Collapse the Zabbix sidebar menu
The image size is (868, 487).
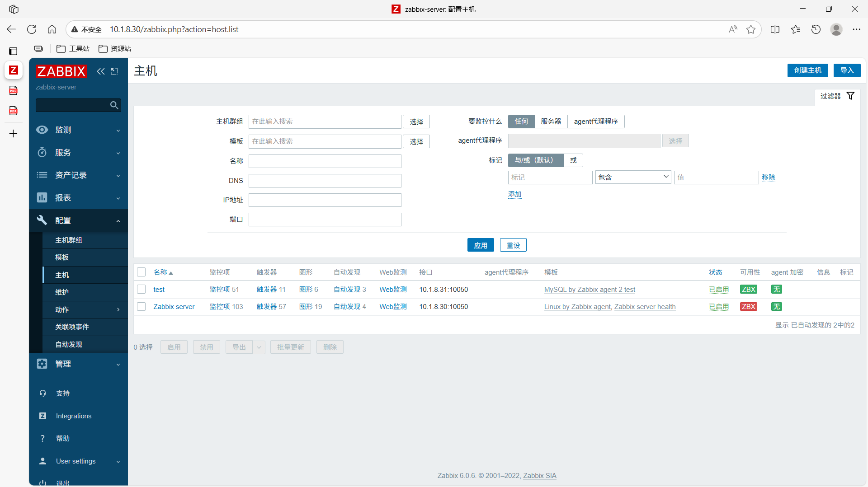click(x=100, y=71)
